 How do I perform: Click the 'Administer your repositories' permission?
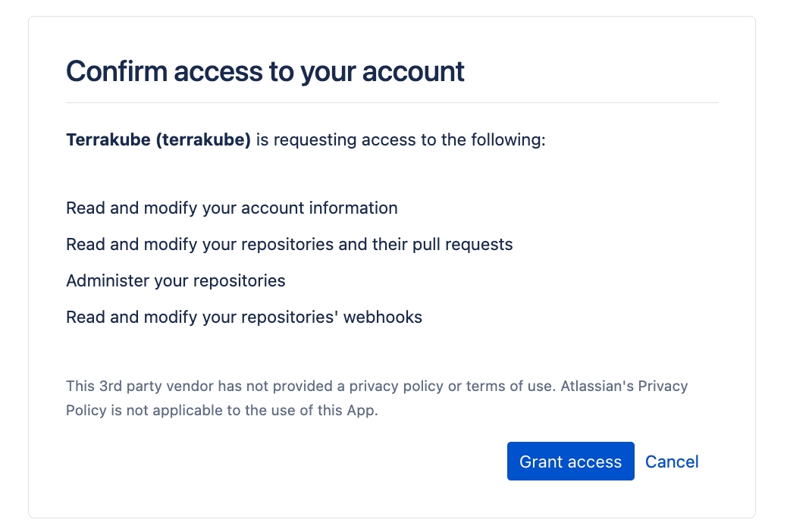176,280
